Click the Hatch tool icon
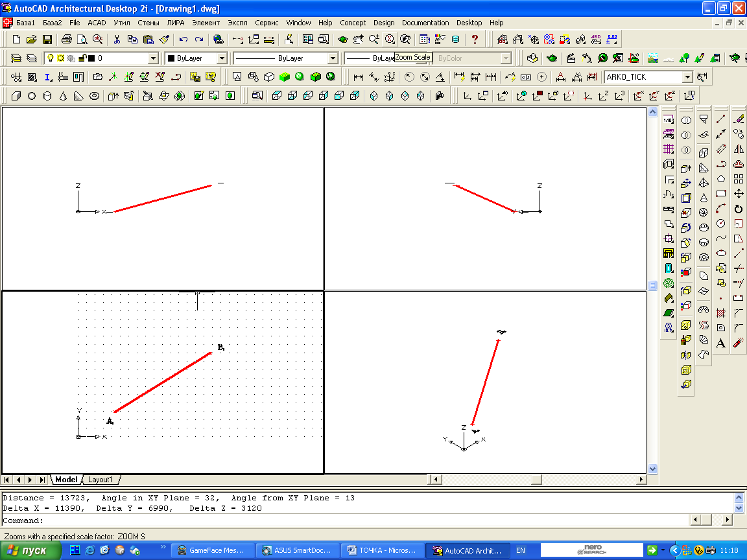Screen dimensions: 747x560 (721, 313)
